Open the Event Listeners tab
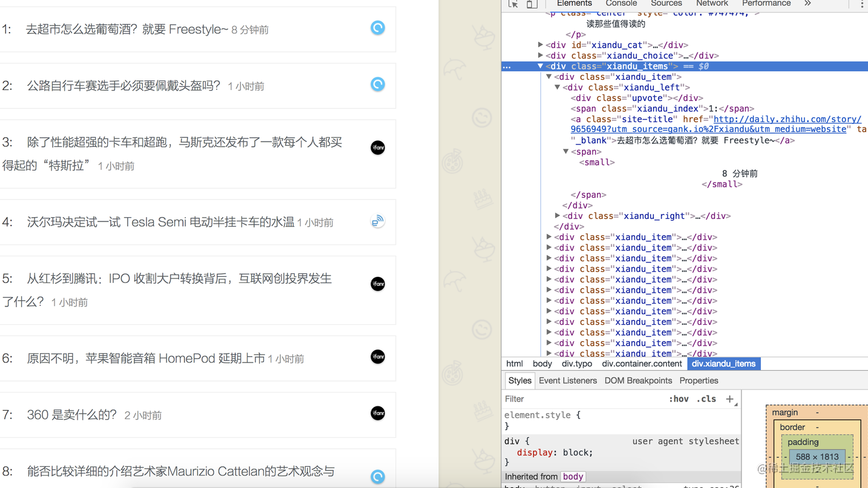This screenshot has width=868, height=488. point(567,380)
